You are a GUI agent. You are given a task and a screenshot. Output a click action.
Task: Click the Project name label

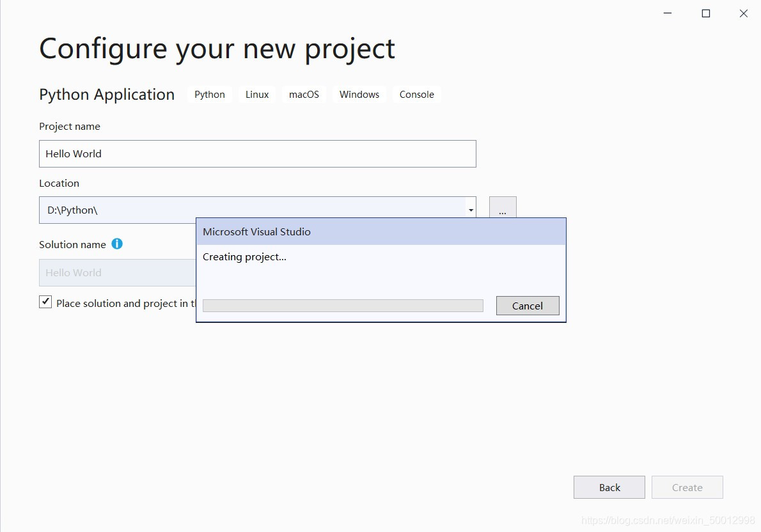pos(70,126)
